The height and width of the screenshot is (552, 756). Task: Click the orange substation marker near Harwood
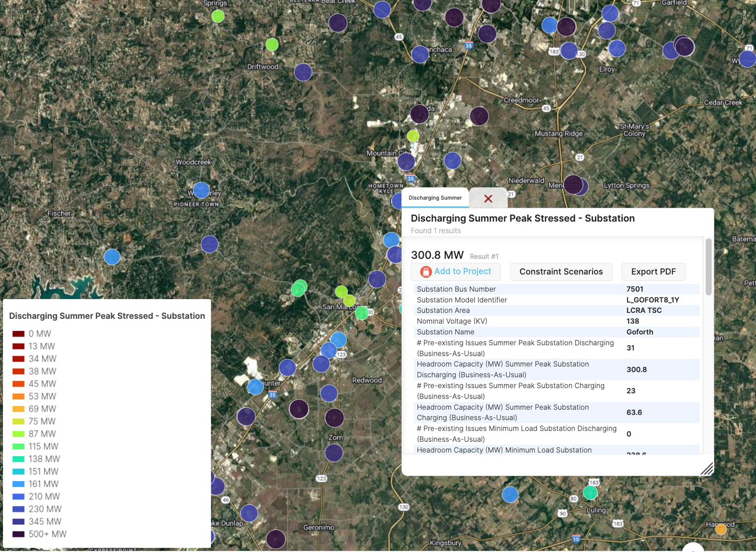coord(721,529)
